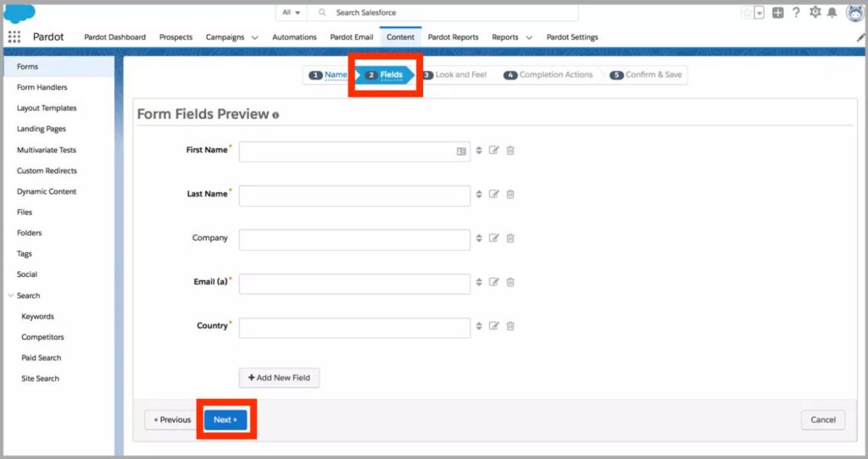Open the Pardot Reports tab
The height and width of the screenshot is (459, 868).
(x=453, y=37)
